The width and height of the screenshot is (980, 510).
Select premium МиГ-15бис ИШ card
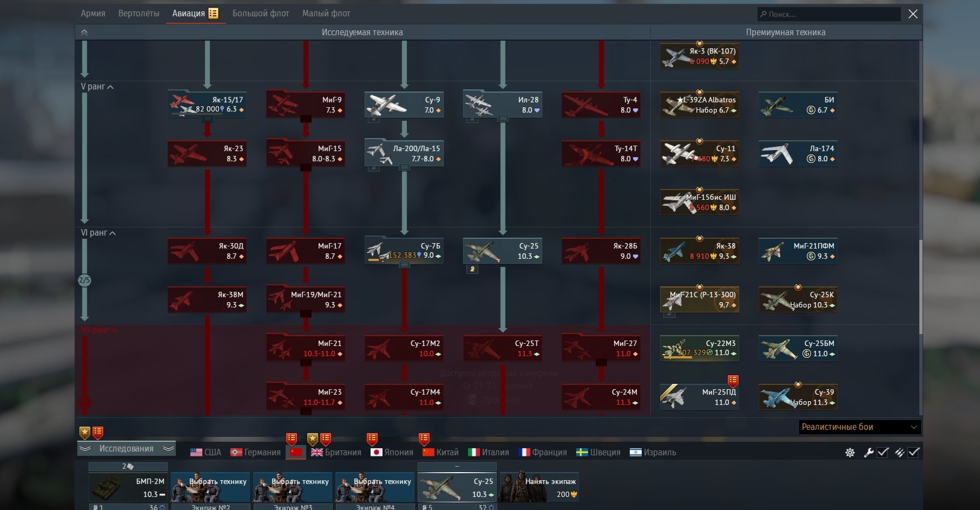(x=700, y=202)
